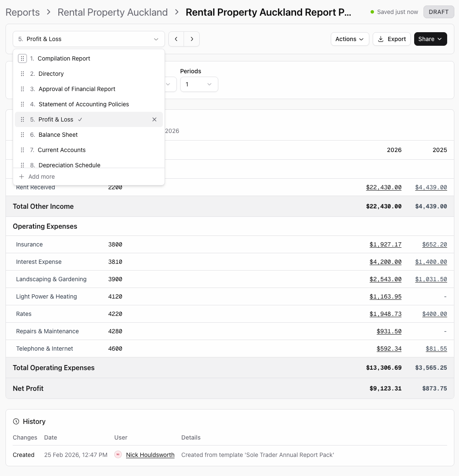Click the Export button
This screenshot has height=476, width=459.
391,39
